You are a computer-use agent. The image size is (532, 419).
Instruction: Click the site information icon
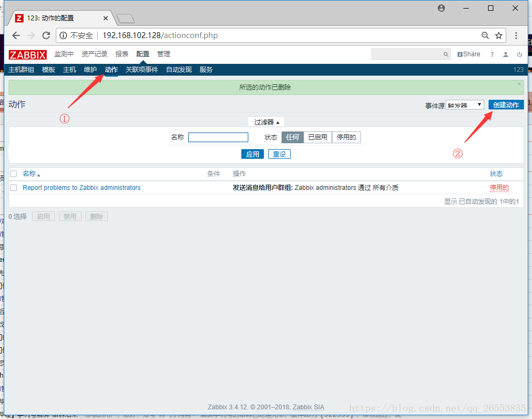tap(63, 35)
